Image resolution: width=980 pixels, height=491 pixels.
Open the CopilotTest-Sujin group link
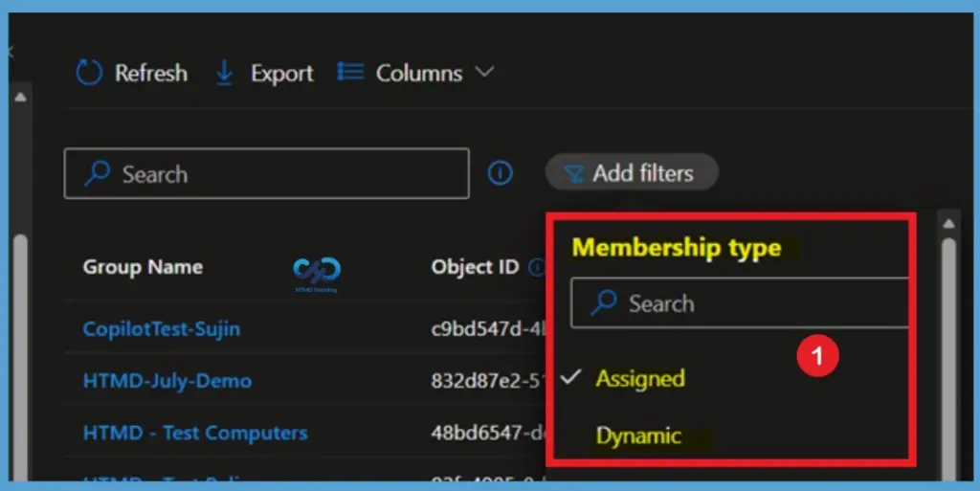point(161,328)
